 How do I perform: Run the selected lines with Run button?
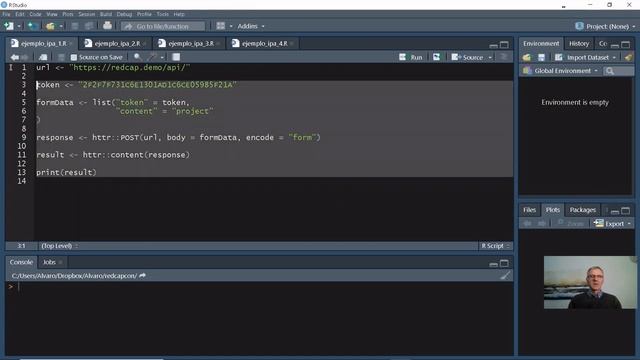[x=411, y=57]
